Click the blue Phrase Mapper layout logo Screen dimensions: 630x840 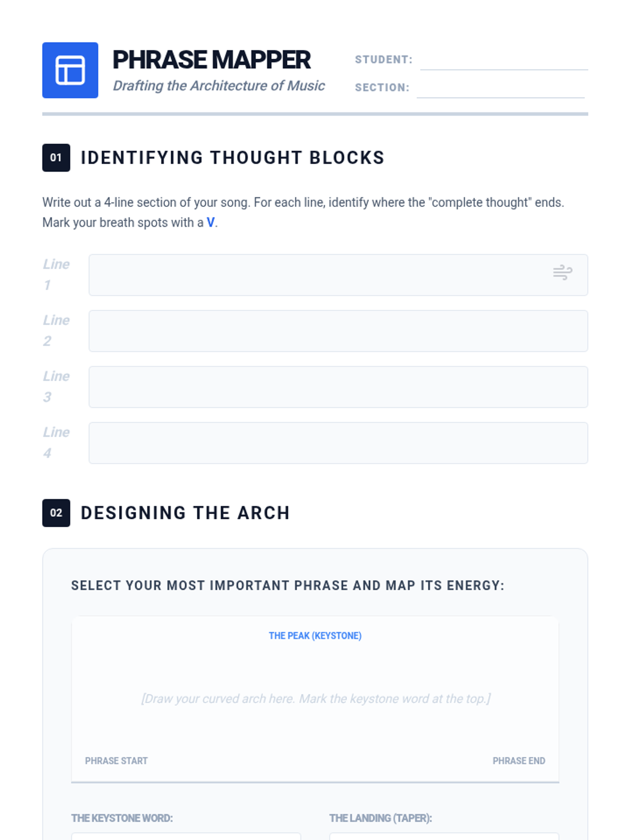(x=70, y=70)
